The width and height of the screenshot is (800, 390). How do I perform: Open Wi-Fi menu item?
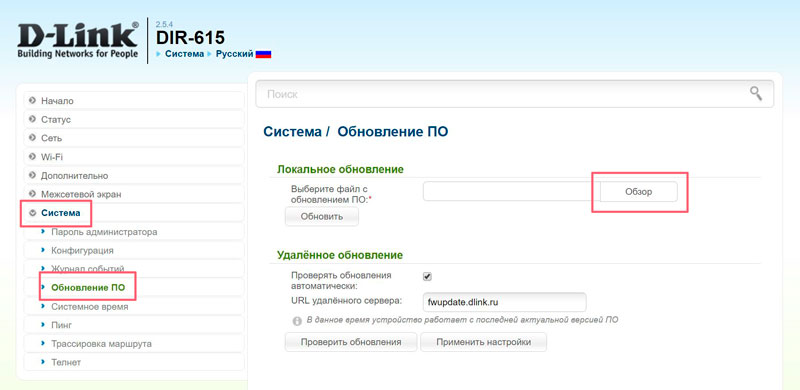tap(134, 157)
